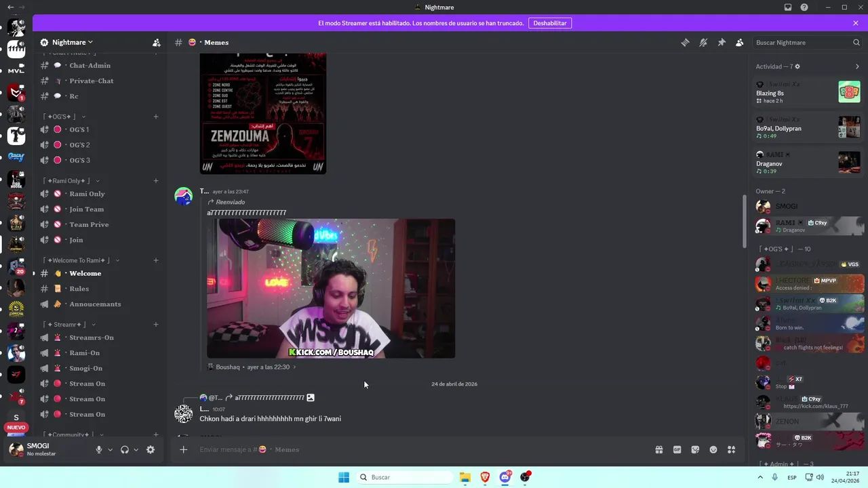Add channel to Welcome To Rami category
The image size is (868, 488).
coord(156,260)
